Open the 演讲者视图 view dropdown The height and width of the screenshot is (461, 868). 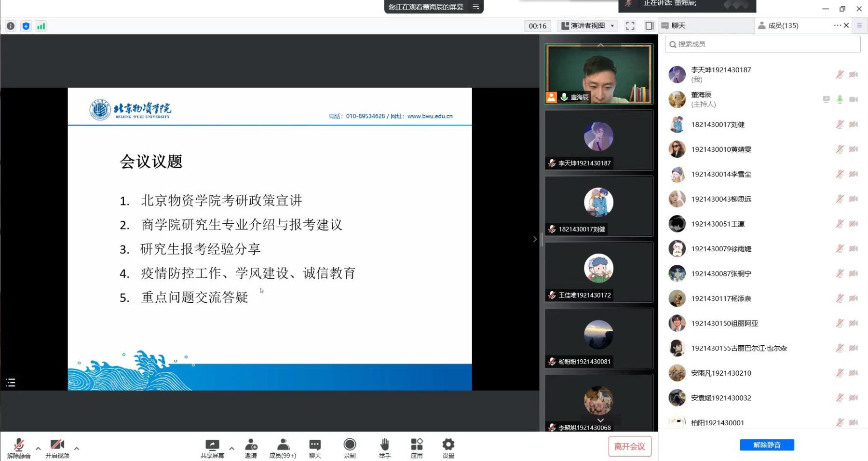point(588,26)
